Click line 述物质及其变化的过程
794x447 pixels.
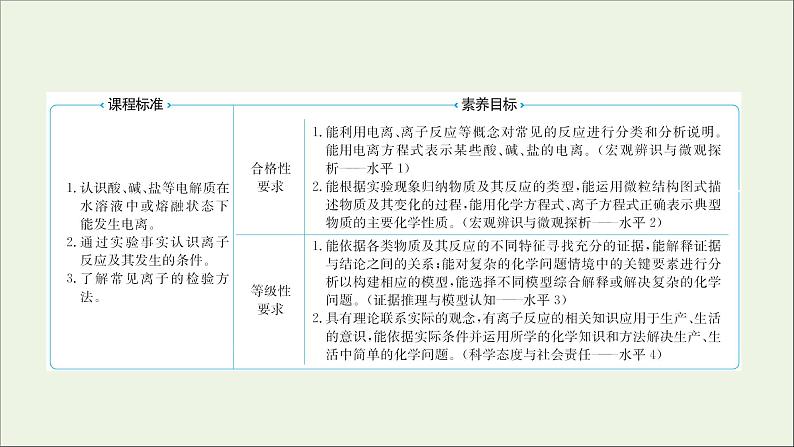523,205
